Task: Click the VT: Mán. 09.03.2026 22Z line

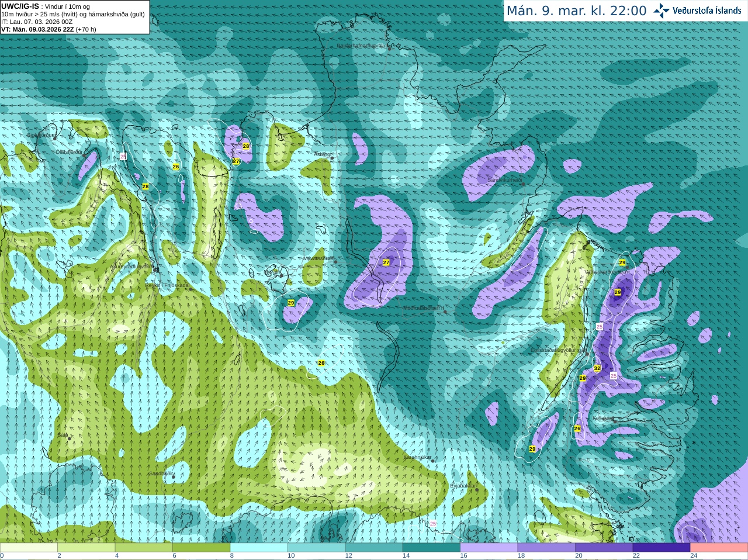Action: [49, 29]
